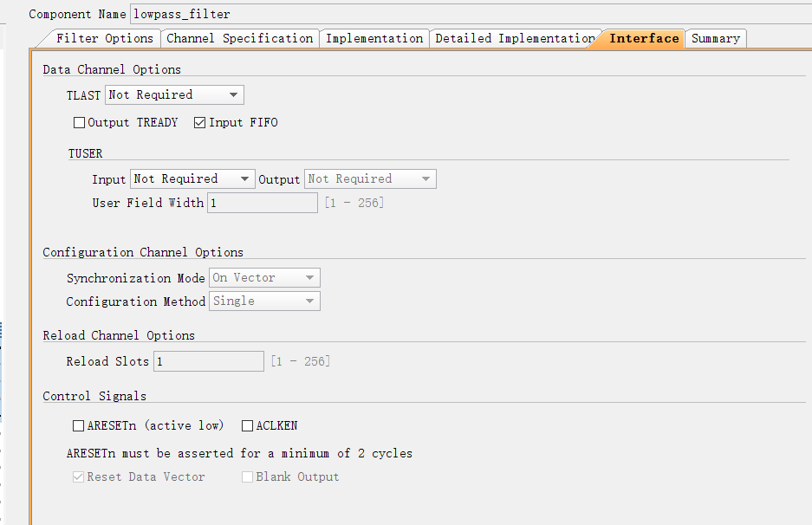This screenshot has width=812, height=525.
Task: Open the Summary tab
Action: (715, 39)
